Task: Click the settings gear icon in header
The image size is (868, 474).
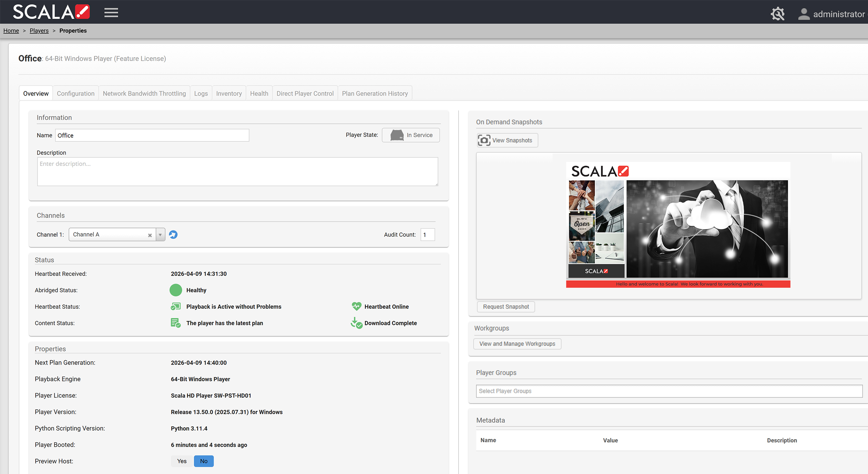Action: point(778,14)
